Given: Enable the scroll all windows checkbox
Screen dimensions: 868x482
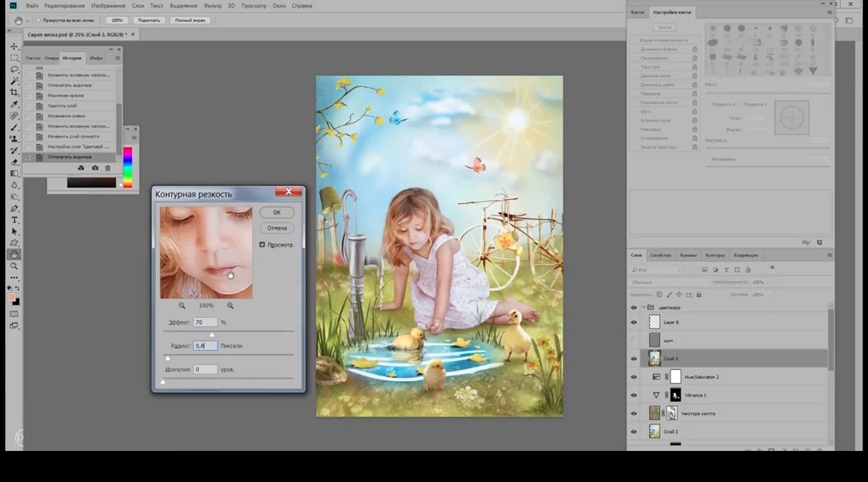Looking at the screenshot, I should click(37, 20).
